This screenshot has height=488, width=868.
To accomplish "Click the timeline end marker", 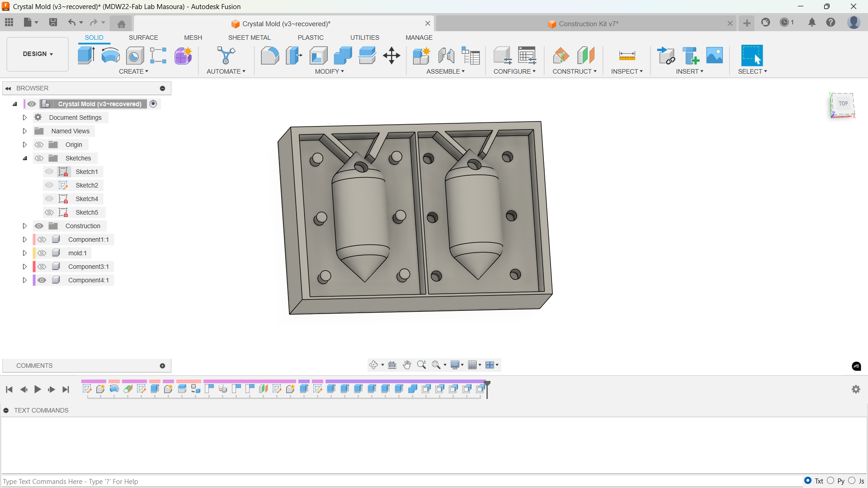I will 487,389.
